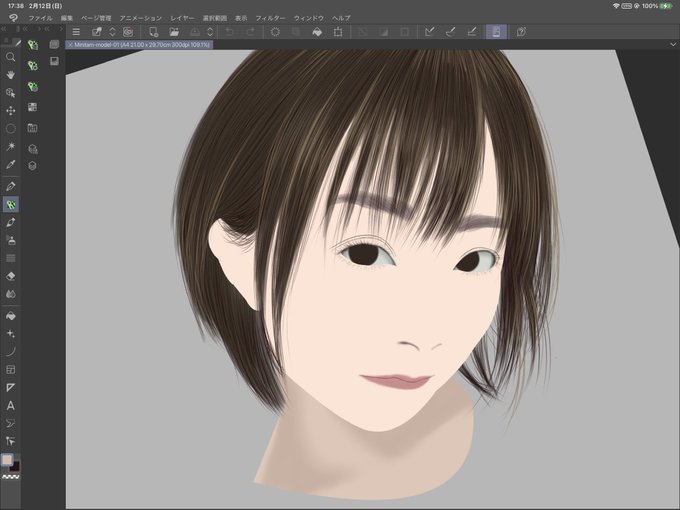Open the 表示 menu
The width and height of the screenshot is (680, 510).
[241, 18]
